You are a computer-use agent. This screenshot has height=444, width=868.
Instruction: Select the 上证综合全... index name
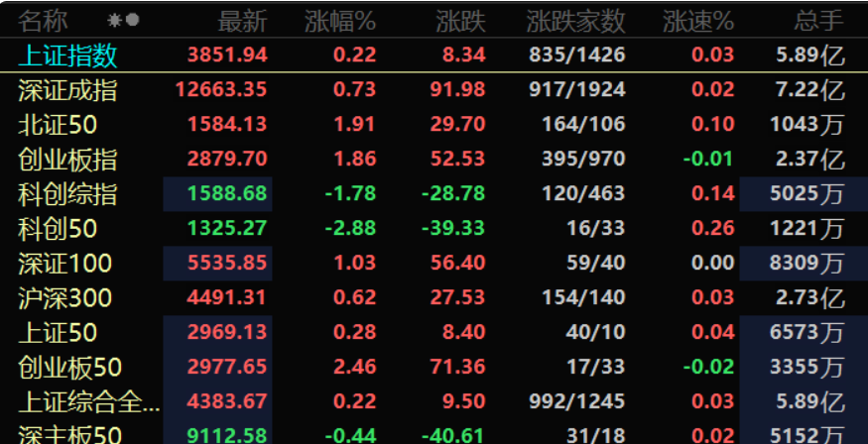pyautogui.click(x=89, y=402)
